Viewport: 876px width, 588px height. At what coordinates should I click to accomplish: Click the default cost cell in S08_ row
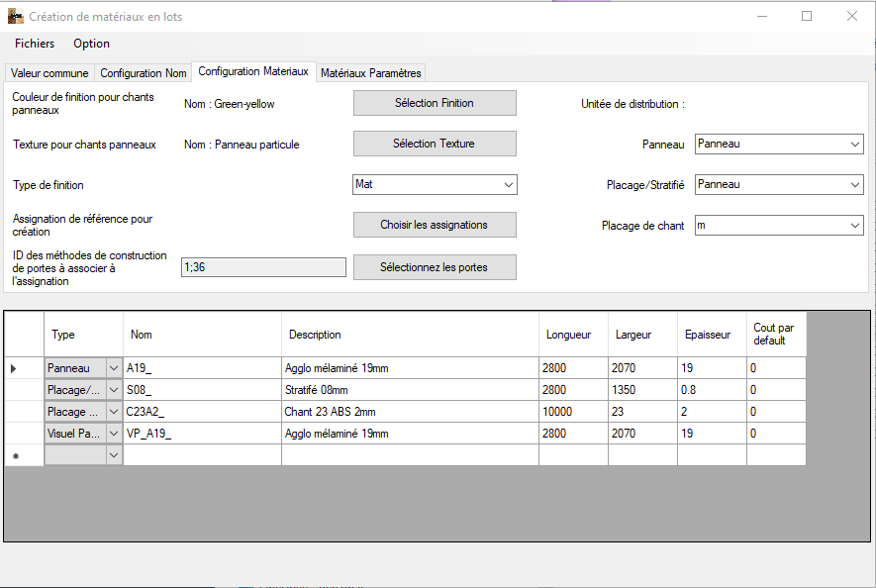point(777,390)
